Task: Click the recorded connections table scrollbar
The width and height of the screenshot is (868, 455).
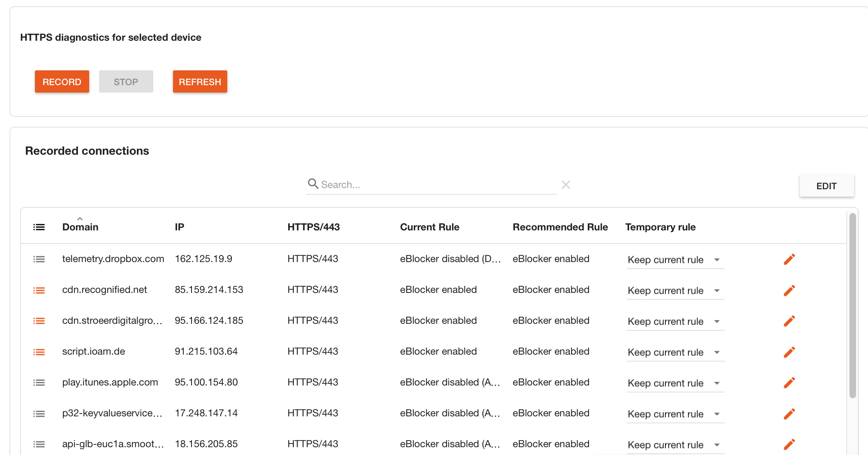Action: click(853, 305)
